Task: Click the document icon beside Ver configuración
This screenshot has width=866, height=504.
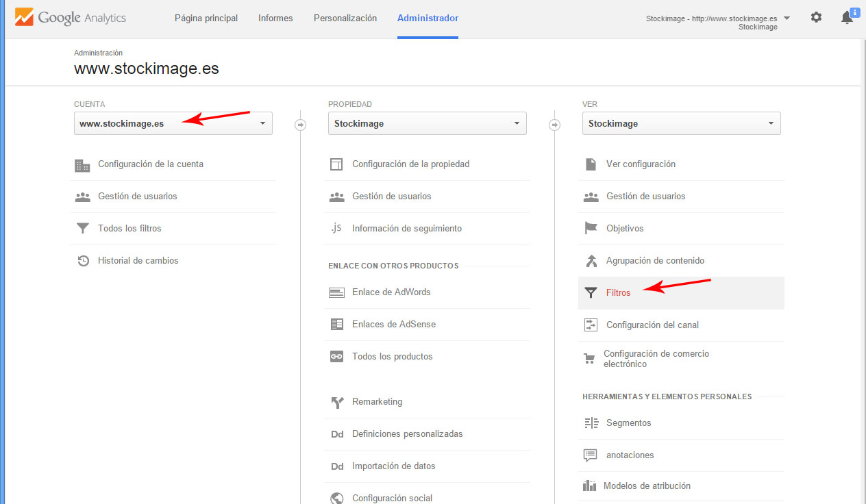Action: 591,164
